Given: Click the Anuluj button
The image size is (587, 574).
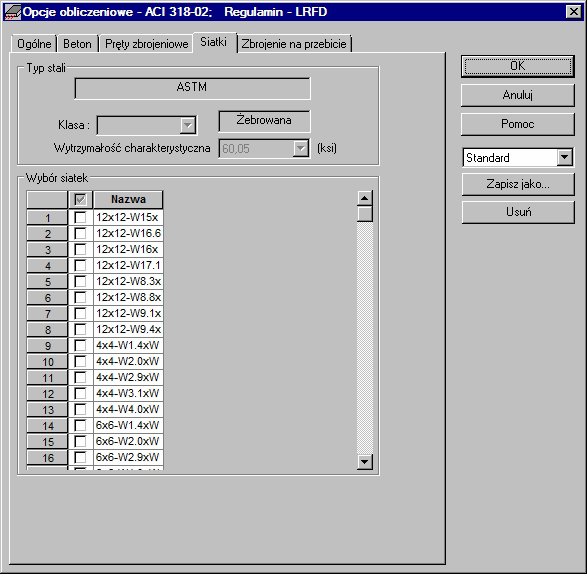Looking at the screenshot, I should pos(518,95).
